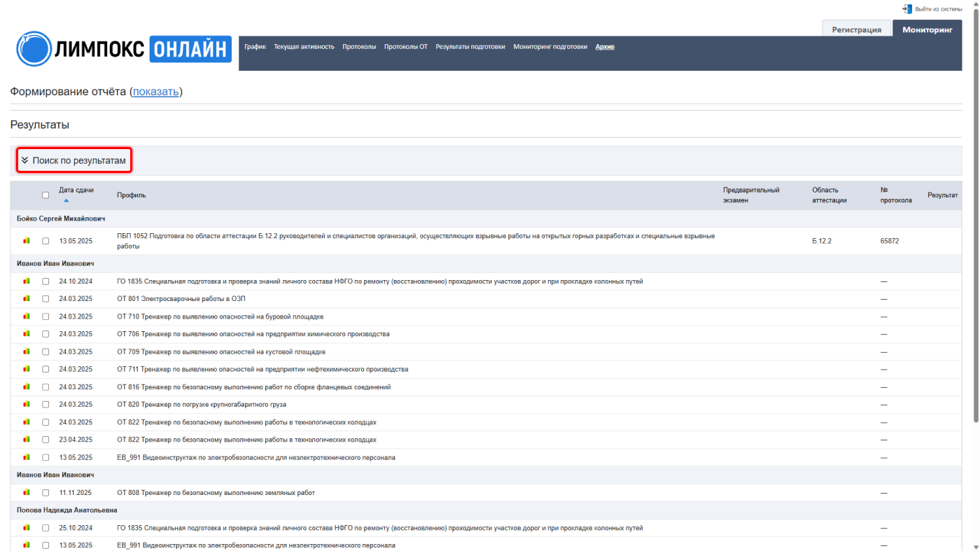Click the Архив navigation link
980x551 pixels.
click(605, 47)
